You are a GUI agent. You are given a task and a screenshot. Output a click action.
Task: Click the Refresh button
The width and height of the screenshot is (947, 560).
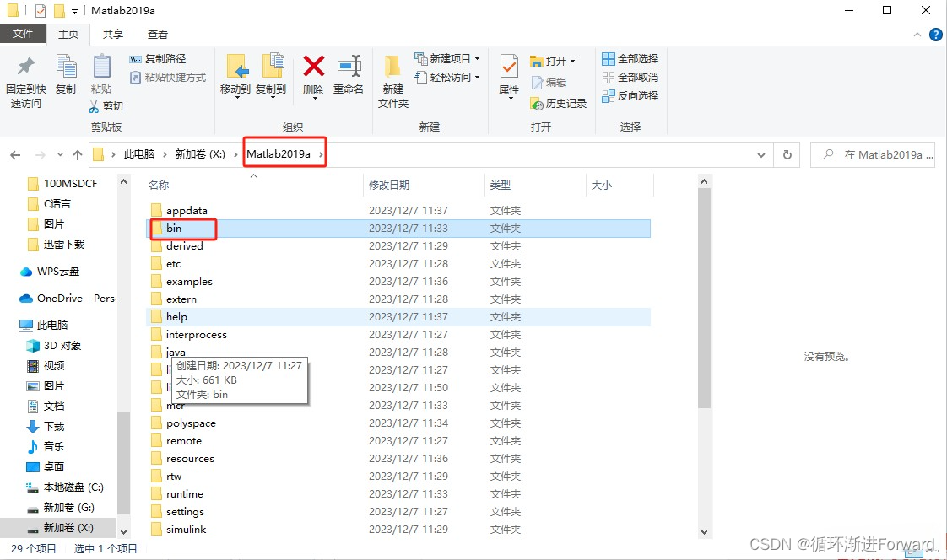point(787,155)
